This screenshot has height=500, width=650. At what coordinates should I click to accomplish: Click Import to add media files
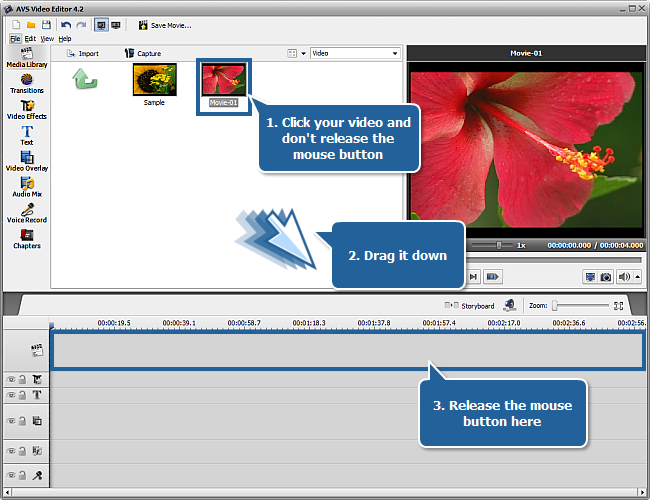(83, 53)
